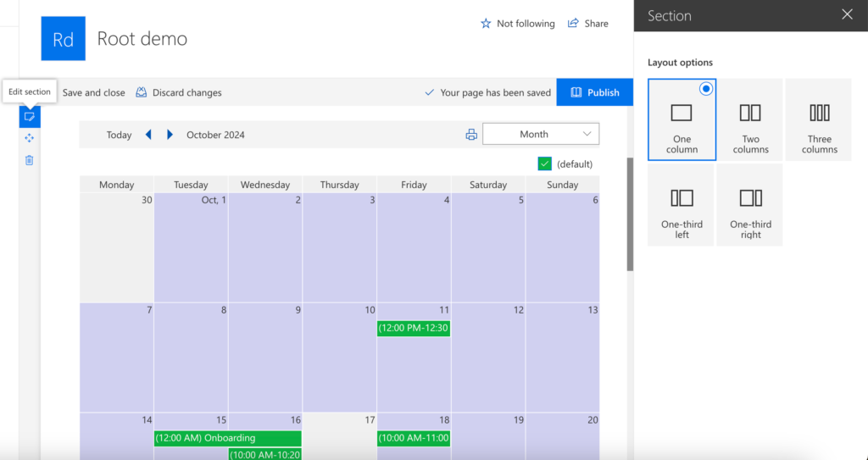Click the Wednesday column header
The image size is (868, 460).
[x=265, y=185]
